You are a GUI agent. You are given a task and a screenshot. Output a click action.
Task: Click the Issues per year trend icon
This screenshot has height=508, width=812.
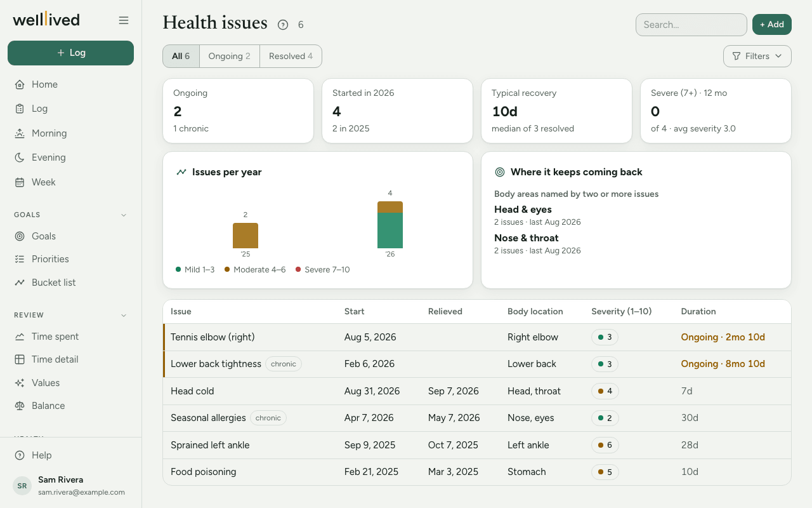pyautogui.click(x=181, y=172)
